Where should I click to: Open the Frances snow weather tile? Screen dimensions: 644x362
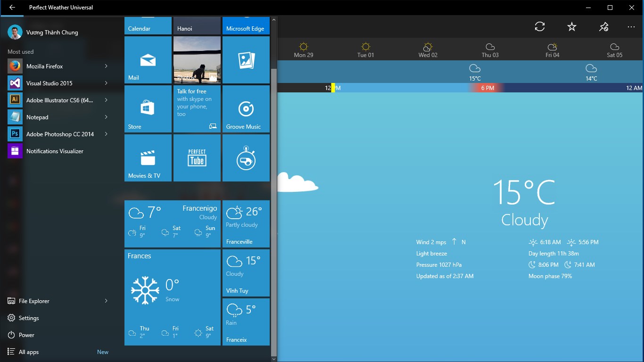click(x=173, y=297)
